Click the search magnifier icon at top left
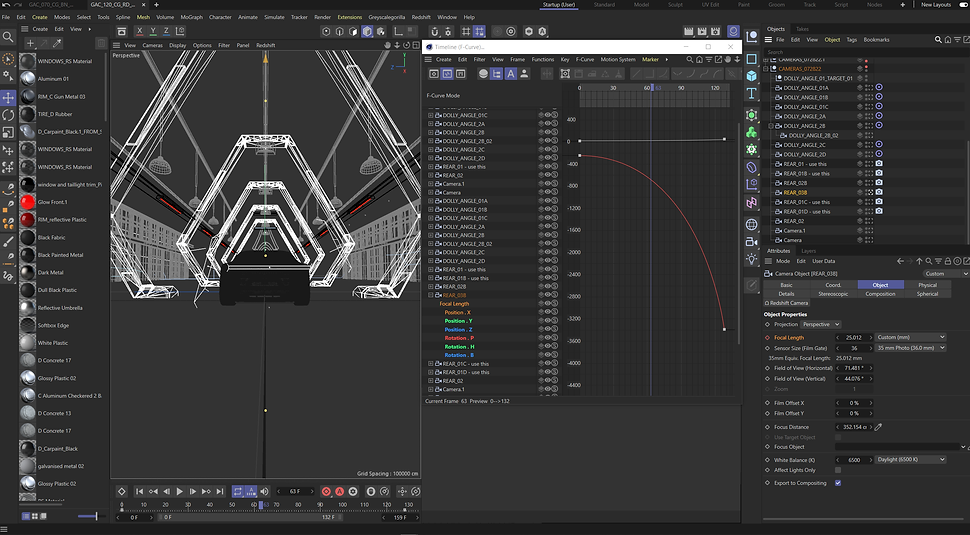Image resolution: width=970 pixels, height=535 pixels. tap(8, 36)
